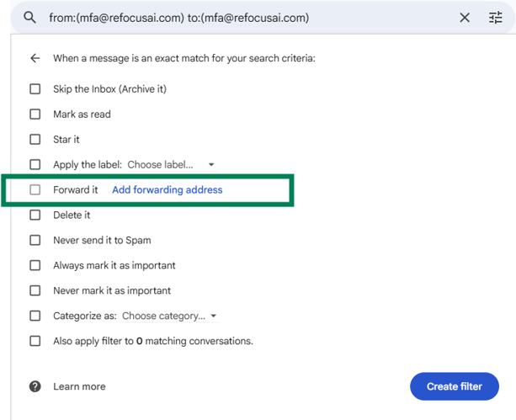Check Skip the Inbox (Archive it)

click(x=35, y=88)
